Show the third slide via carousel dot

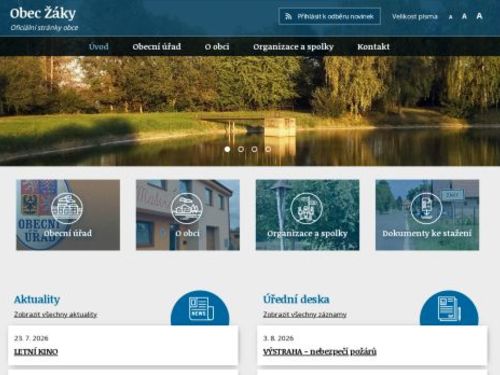(254, 149)
